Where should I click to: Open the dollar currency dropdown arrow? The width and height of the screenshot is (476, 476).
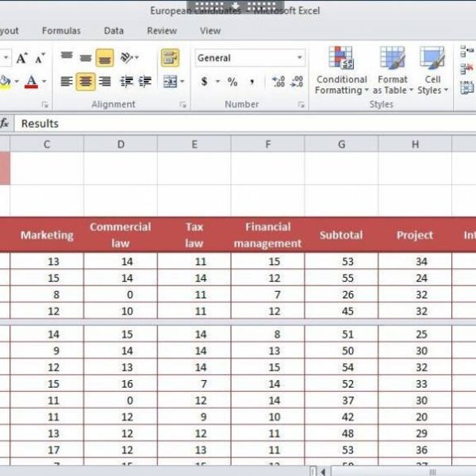click(x=217, y=82)
